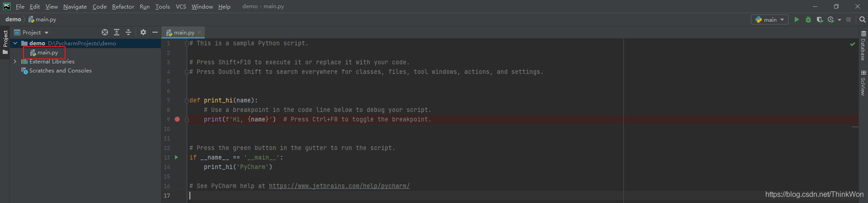Toggle the Database side tool window

pos(863,46)
